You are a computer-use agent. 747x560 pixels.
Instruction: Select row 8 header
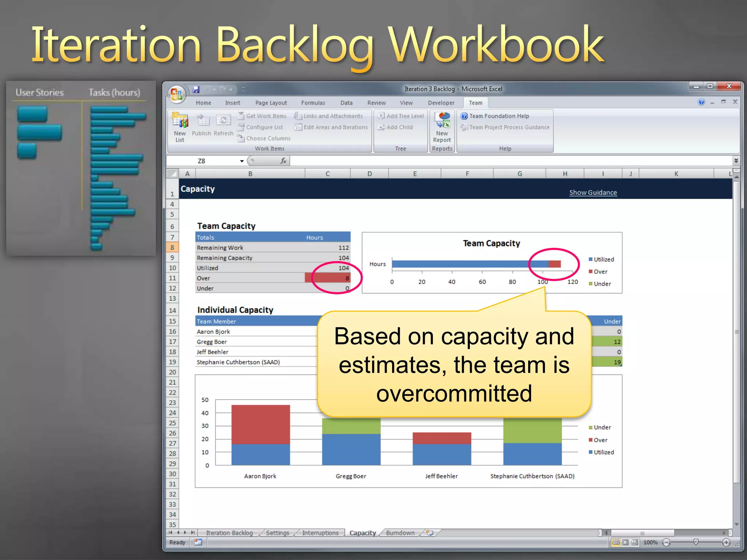[x=172, y=247]
